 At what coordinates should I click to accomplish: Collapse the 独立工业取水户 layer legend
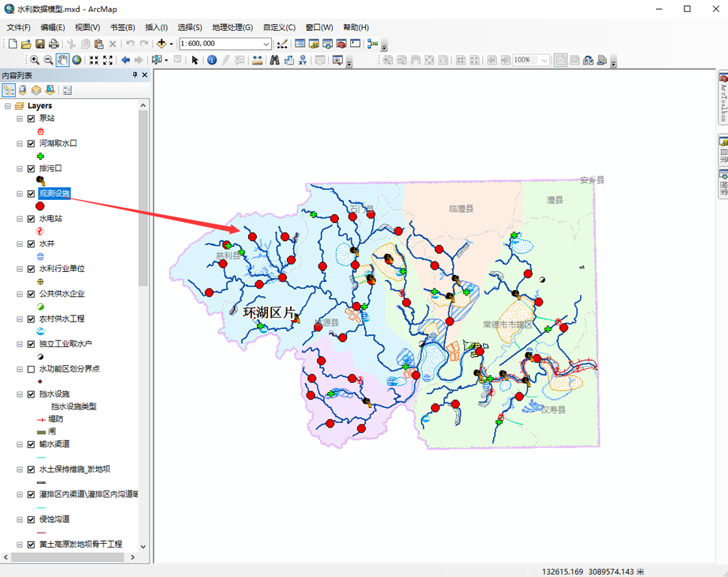pyautogui.click(x=20, y=344)
